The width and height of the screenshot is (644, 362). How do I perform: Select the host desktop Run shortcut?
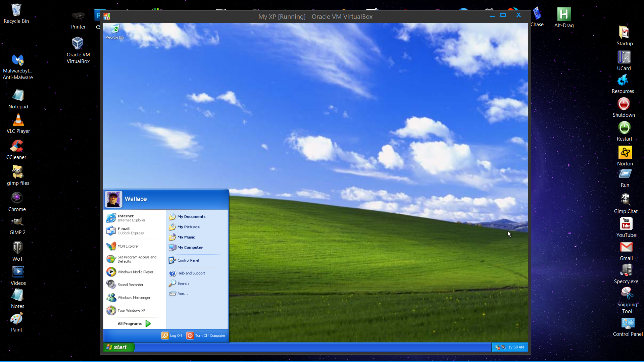coord(625,178)
